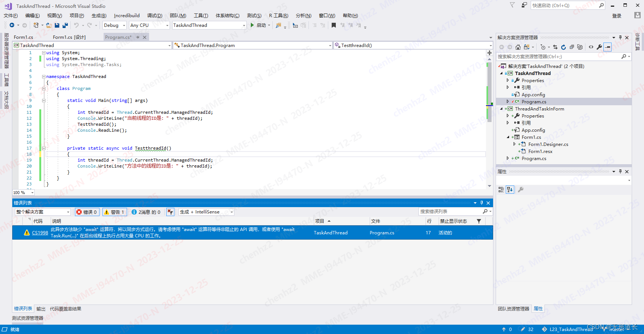
Task: Open the error scope dropdown in error list
Action: (x=43, y=212)
